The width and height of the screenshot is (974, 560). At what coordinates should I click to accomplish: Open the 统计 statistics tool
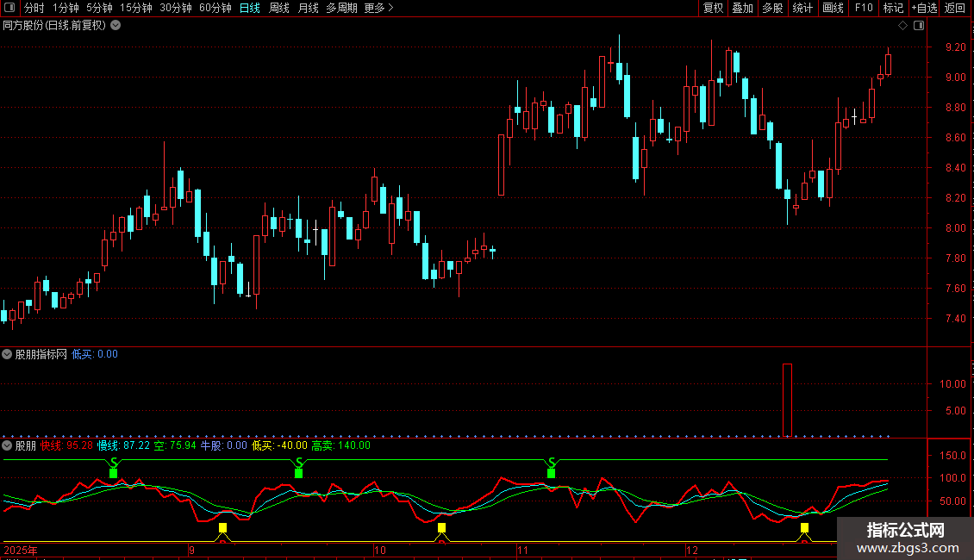[802, 8]
